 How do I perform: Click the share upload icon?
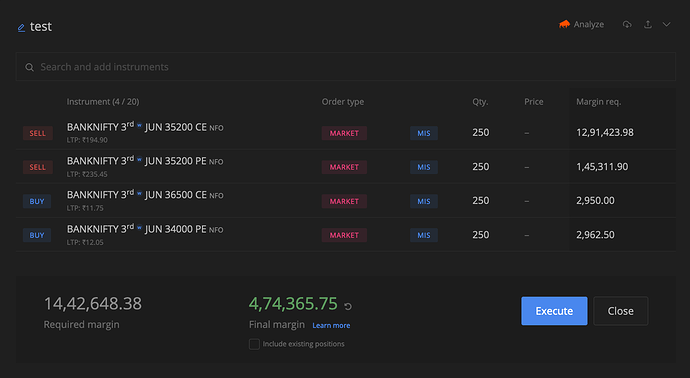648,24
